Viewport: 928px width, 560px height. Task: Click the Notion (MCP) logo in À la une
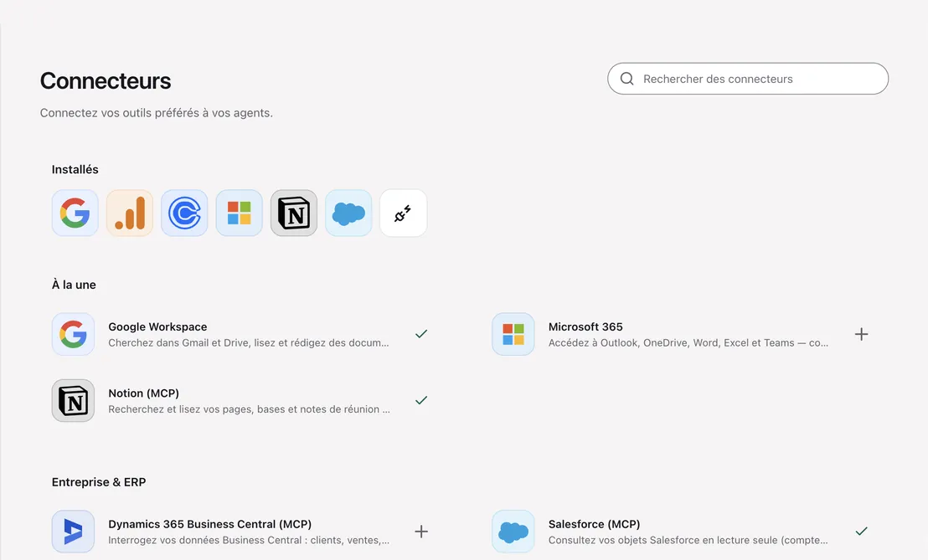(74, 400)
